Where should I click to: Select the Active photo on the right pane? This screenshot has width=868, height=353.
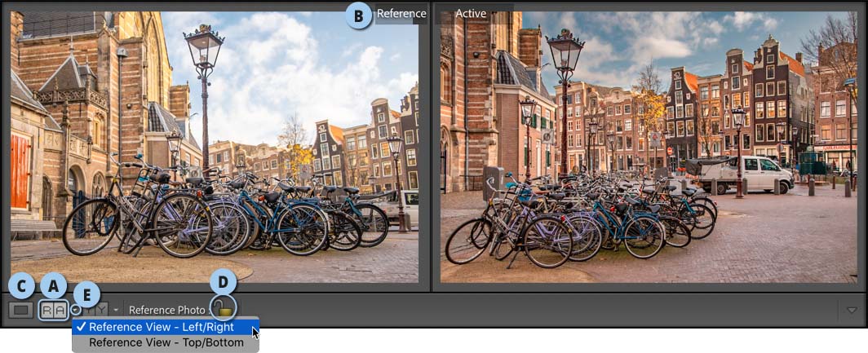[649, 148]
